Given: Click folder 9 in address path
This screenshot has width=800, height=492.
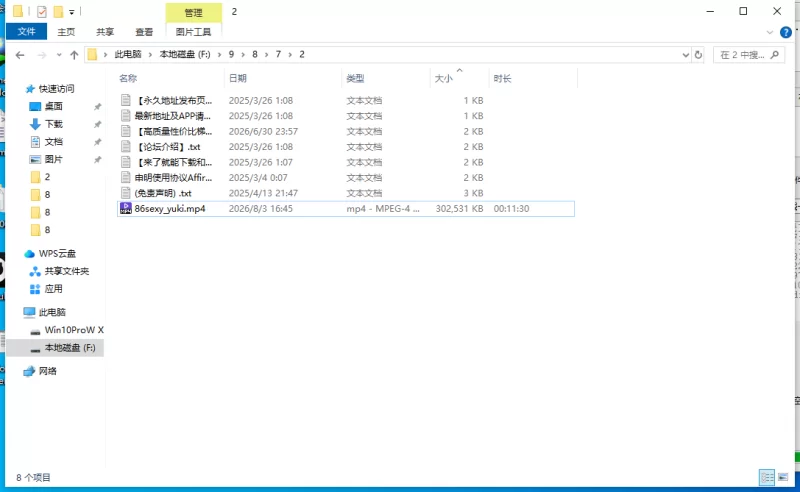Looking at the screenshot, I should tap(231, 54).
